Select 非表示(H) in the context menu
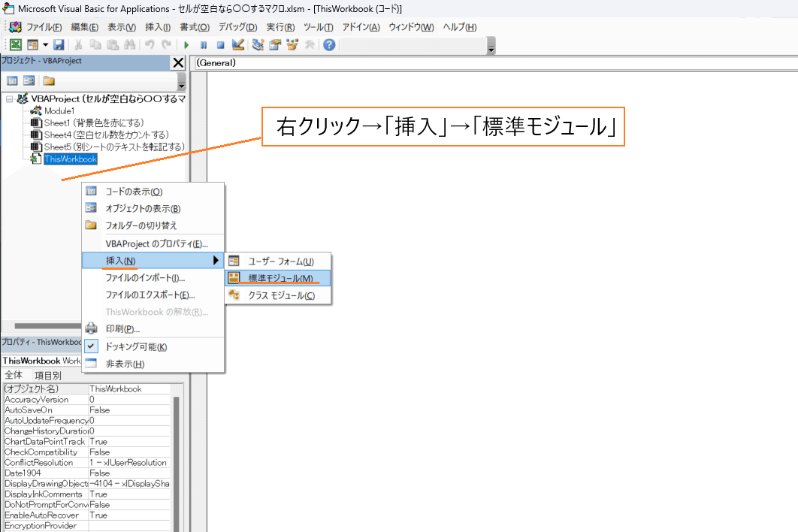The height and width of the screenshot is (532, 798). tap(153, 364)
